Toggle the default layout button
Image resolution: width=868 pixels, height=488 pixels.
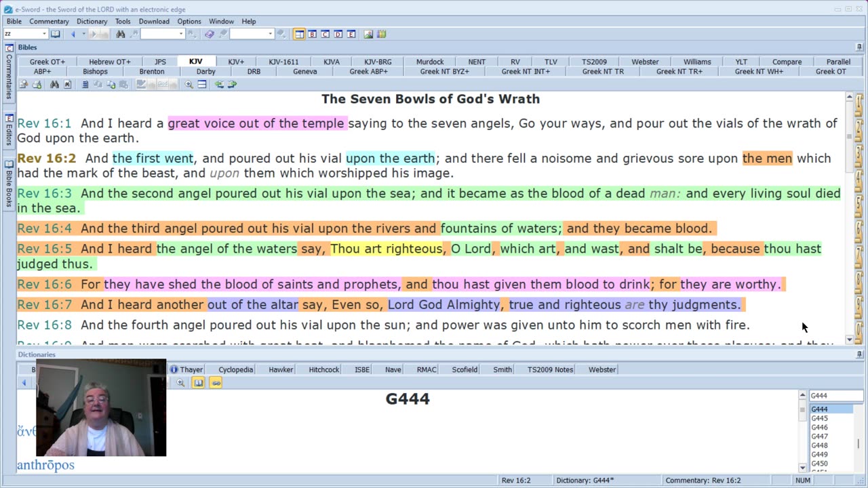point(299,34)
